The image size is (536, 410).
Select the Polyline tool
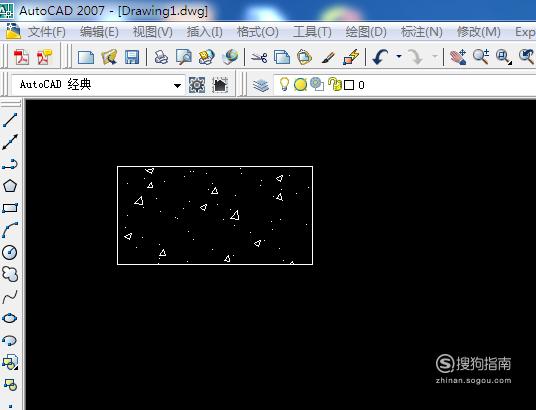[10, 164]
